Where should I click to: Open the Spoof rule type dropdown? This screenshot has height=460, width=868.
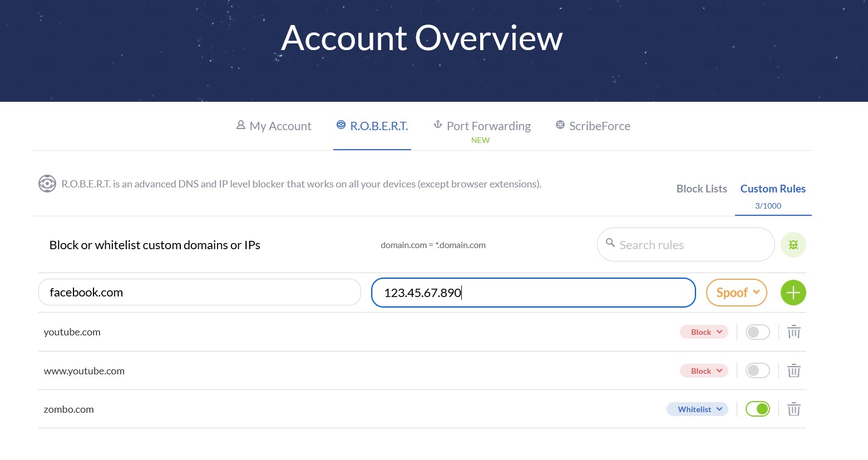pyautogui.click(x=736, y=293)
